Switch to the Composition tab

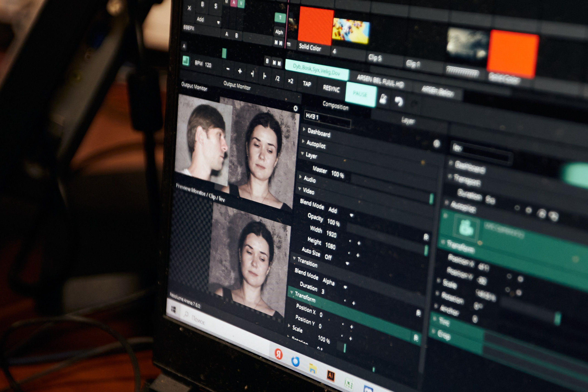click(x=335, y=106)
